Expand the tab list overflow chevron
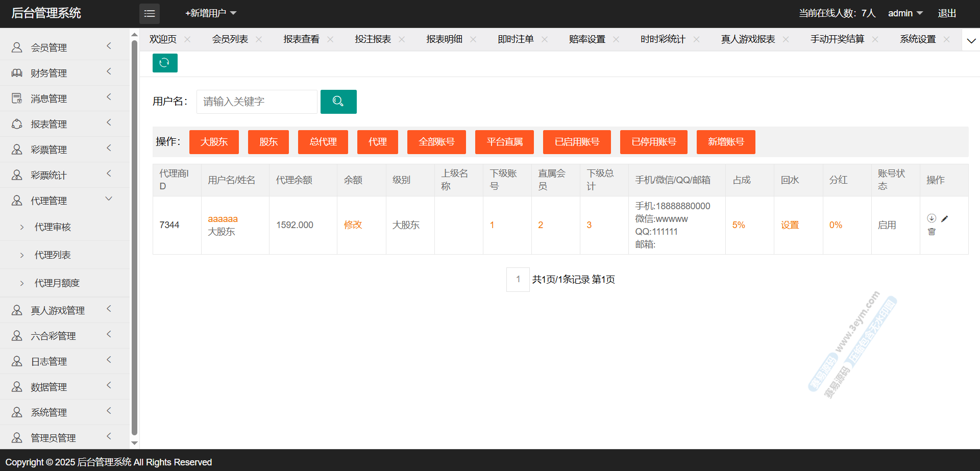The image size is (980, 471). pyautogui.click(x=971, y=41)
